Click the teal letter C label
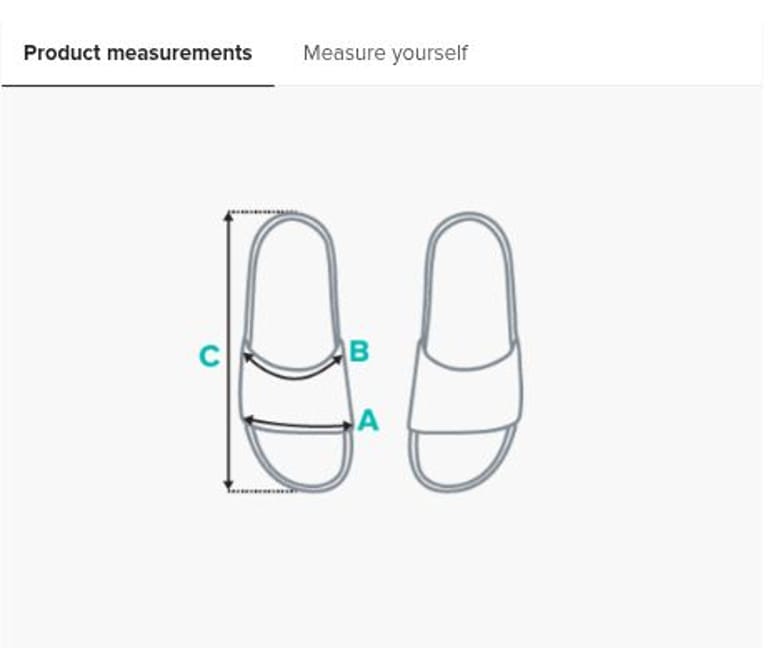Viewport: 768px width, 648px height. coord(209,356)
